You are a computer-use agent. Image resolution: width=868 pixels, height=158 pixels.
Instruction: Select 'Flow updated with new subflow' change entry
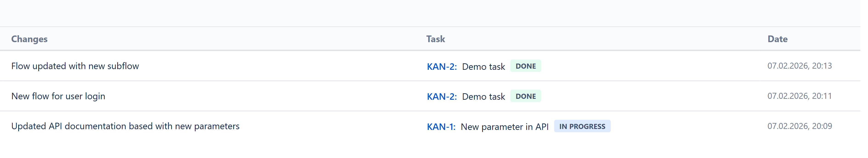coord(76,67)
